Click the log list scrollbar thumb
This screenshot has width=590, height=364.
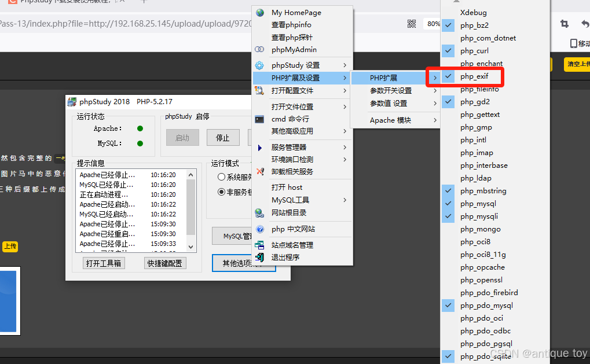pos(190,207)
